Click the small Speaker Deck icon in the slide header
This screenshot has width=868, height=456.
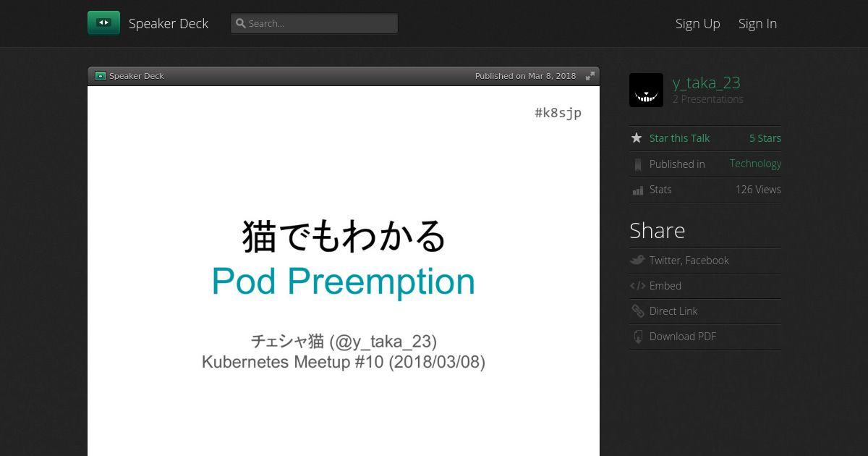[101, 76]
